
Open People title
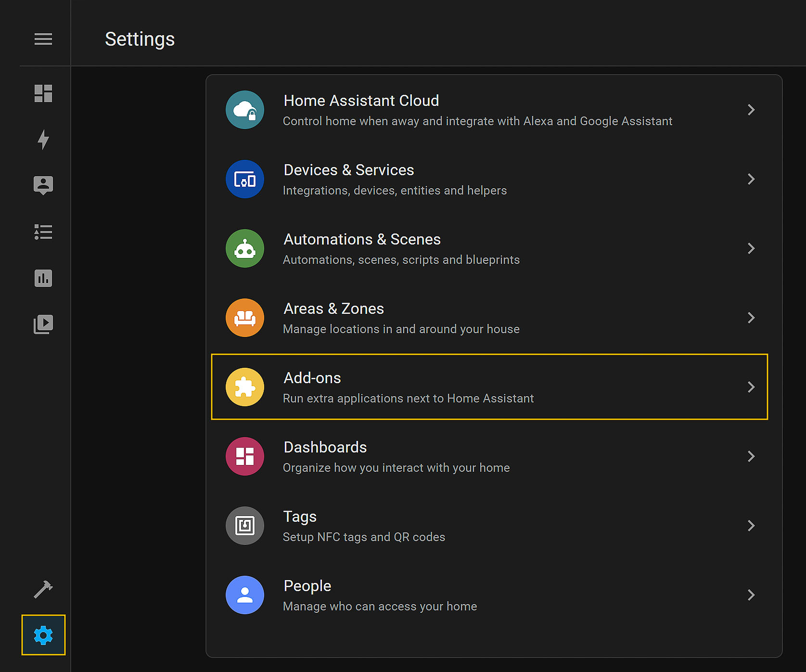click(307, 586)
